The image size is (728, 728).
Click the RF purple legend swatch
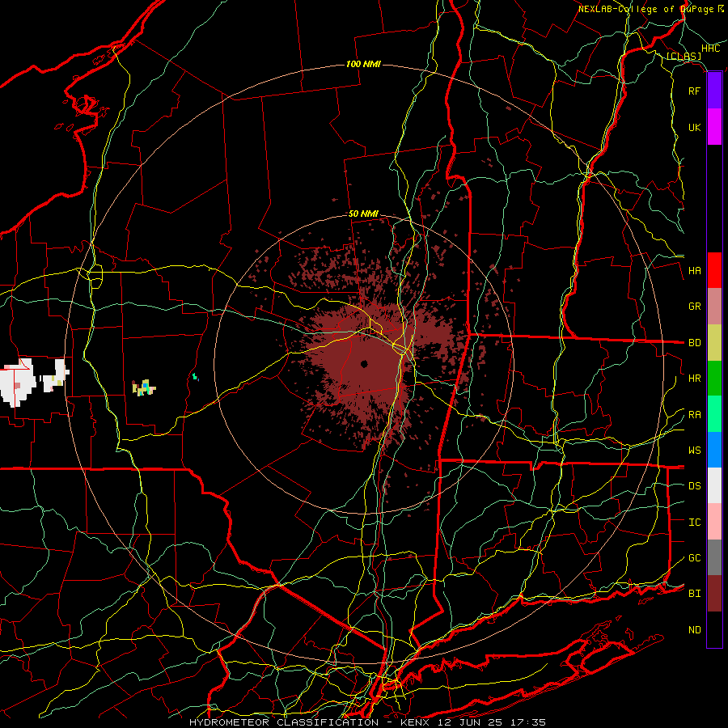714,91
